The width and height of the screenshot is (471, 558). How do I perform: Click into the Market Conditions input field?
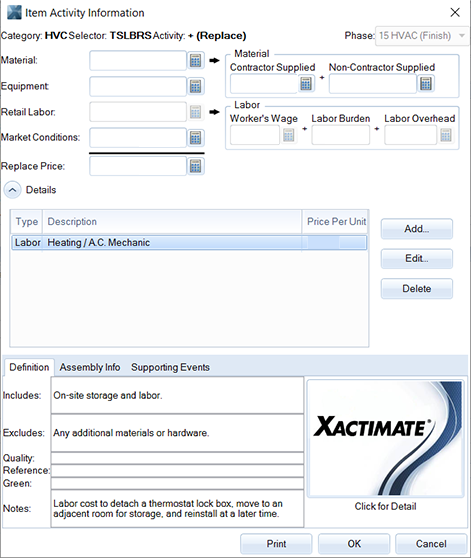pyautogui.click(x=138, y=137)
